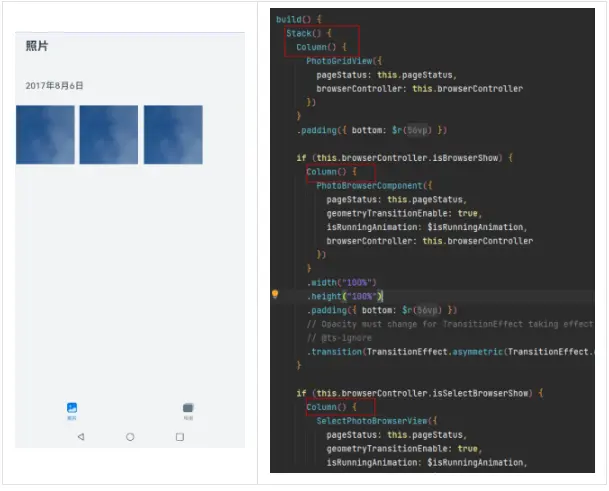Click the date label 2017年8月6日
The height and width of the screenshot is (491, 609).
tap(54, 85)
